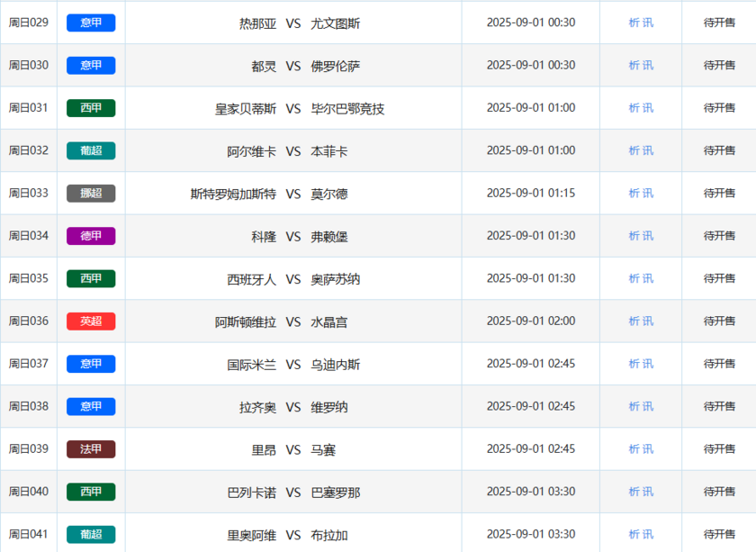
Task: Click 待开售 for the 都灵 vs 佛罗伦萨 match
Action: [x=719, y=65]
